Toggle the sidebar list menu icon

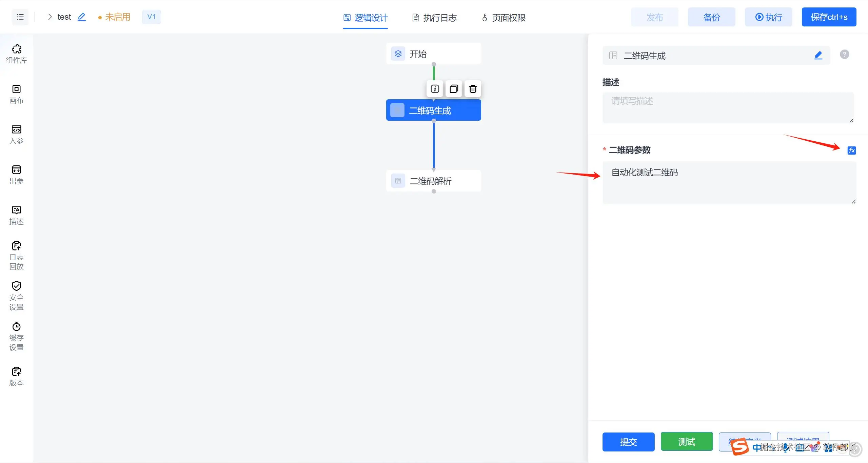pos(20,17)
